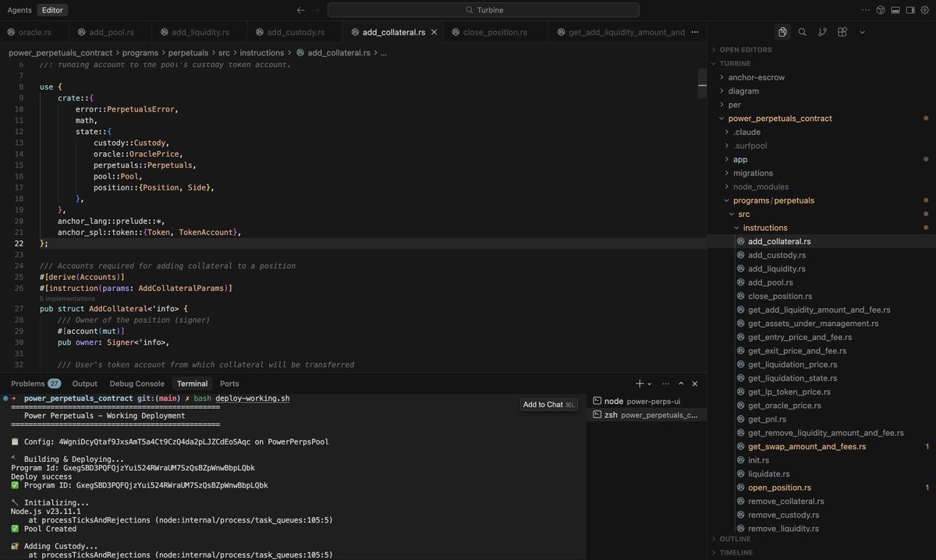Collapse the power_perpetuals_contract folder
Image resolution: width=936 pixels, height=560 pixels.
[822, 119]
